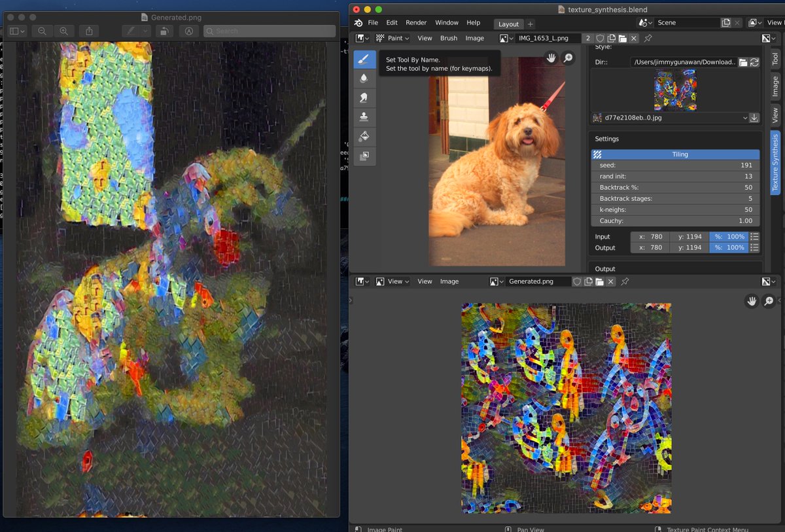This screenshot has width=785, height=532.
Task: Select the Fill tool
Action: click(364, 136)
